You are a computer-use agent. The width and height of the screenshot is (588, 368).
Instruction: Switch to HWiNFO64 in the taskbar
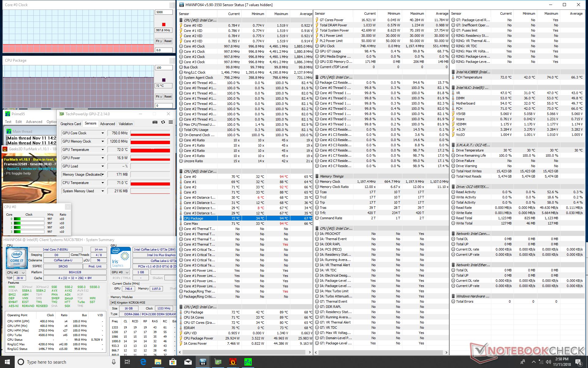[x=203, y=362]
